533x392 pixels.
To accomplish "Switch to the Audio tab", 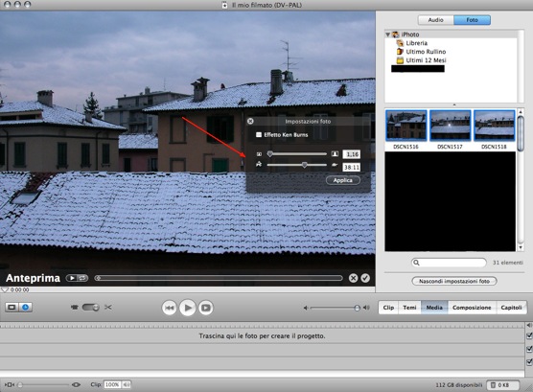I will [435, 20].
